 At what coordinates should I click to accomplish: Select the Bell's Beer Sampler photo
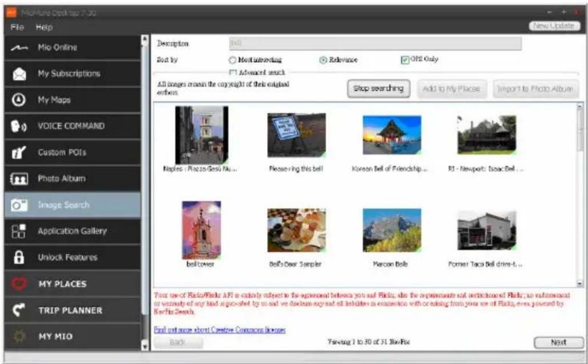296,230
